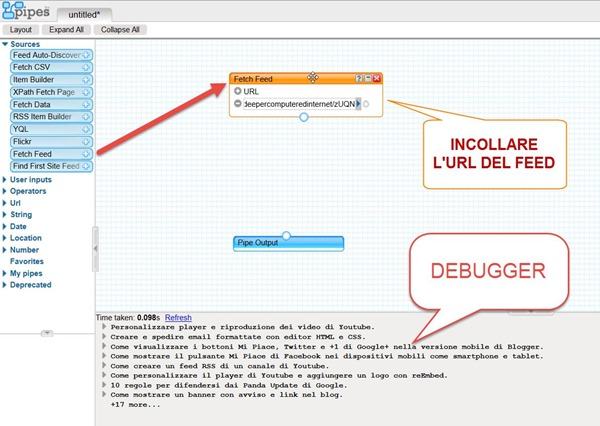This screenshot has width=600, height=426.
Task: Click the Layout button
Action: click(21, 29)
